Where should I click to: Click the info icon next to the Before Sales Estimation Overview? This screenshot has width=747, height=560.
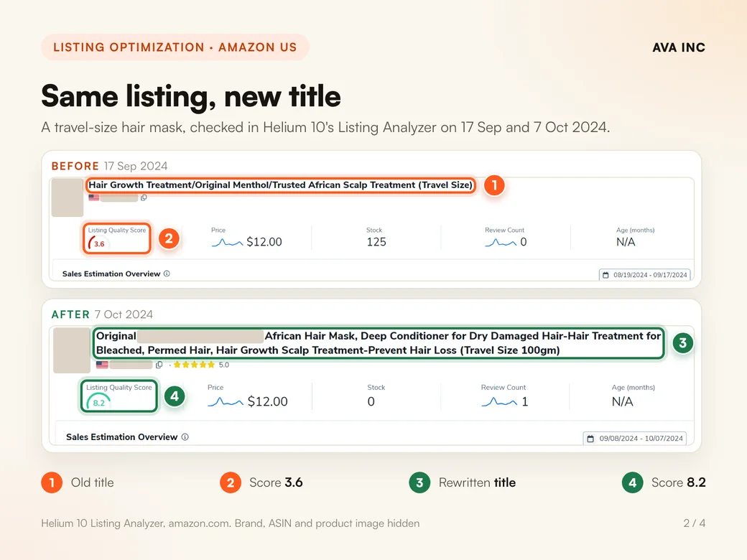(167, 274)
